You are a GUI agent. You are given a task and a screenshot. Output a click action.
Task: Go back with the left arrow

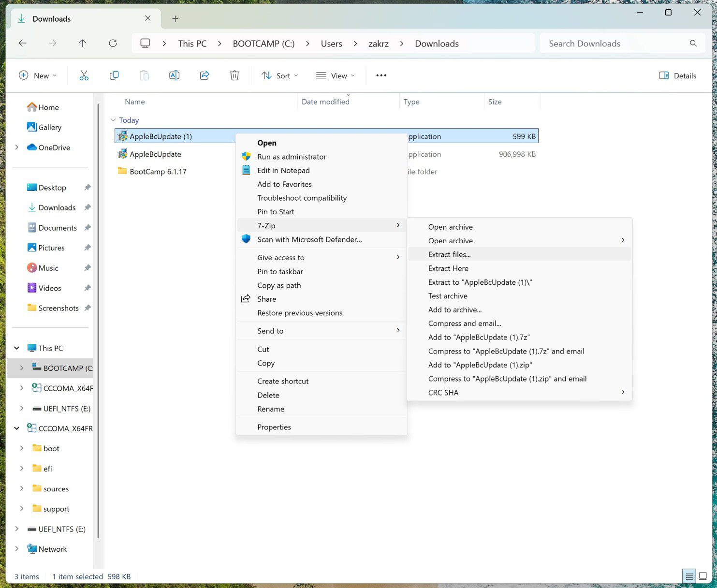coord(22,44)
